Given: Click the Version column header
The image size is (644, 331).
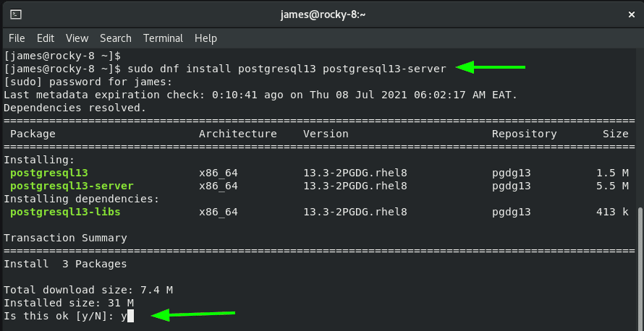Looking at the screenshot, I should [x=326, y=134].
